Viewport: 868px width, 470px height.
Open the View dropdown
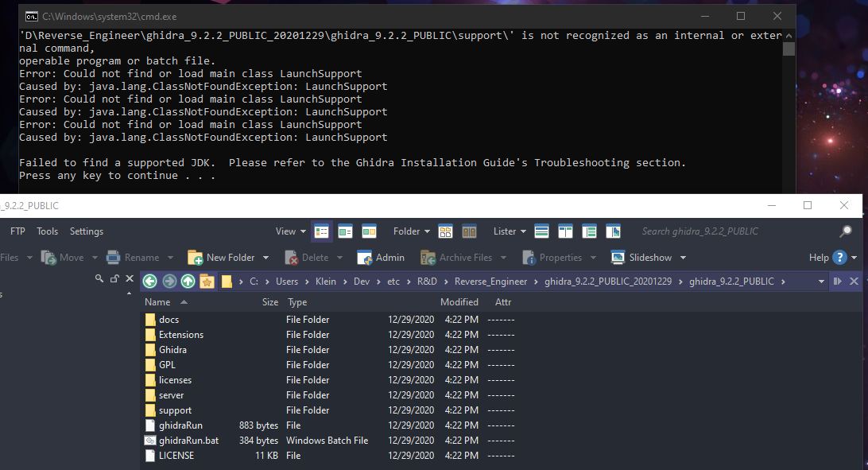(x=290, y=231)
